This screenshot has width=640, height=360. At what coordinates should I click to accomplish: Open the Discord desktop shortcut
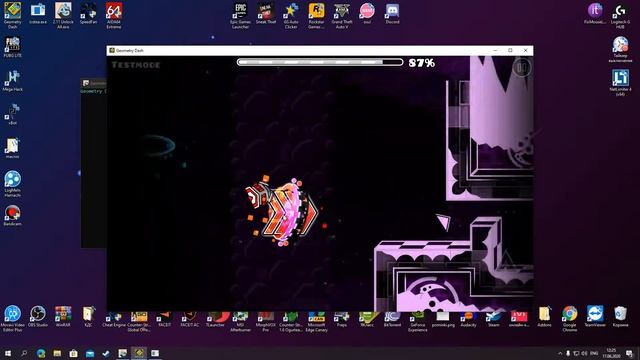click(x=392, y=13)
